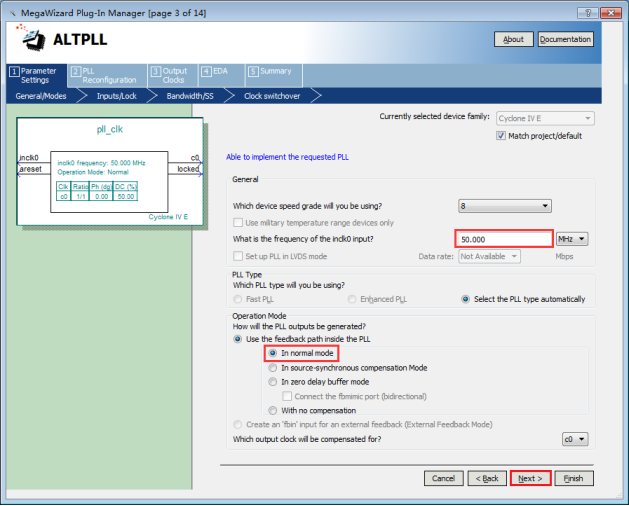The height and width of the screenshot is (506, 629).
Task: Switch to Parameter Settings tab
Action: [37, 75]
